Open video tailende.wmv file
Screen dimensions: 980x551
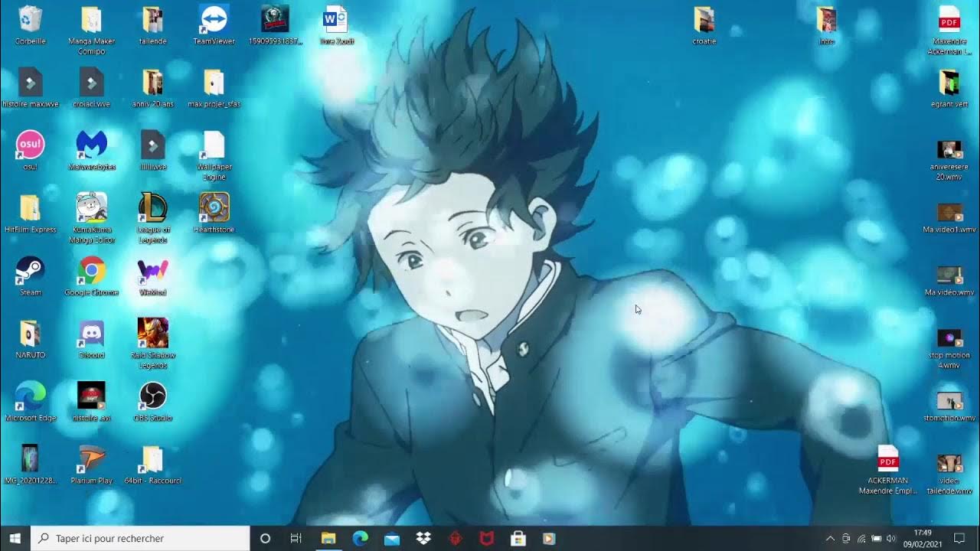coord(949,474)
